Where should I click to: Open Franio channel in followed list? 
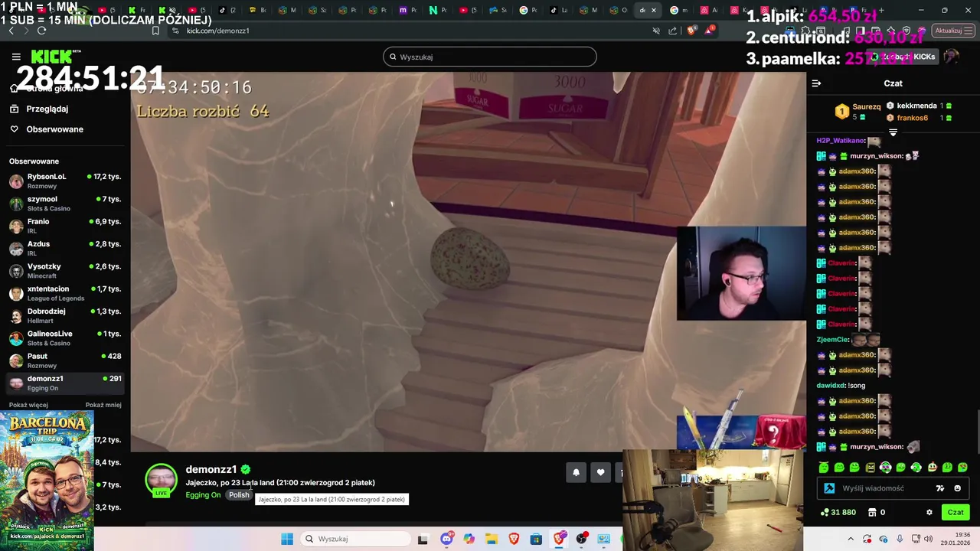pyautogui.click(x=65, y=226)
